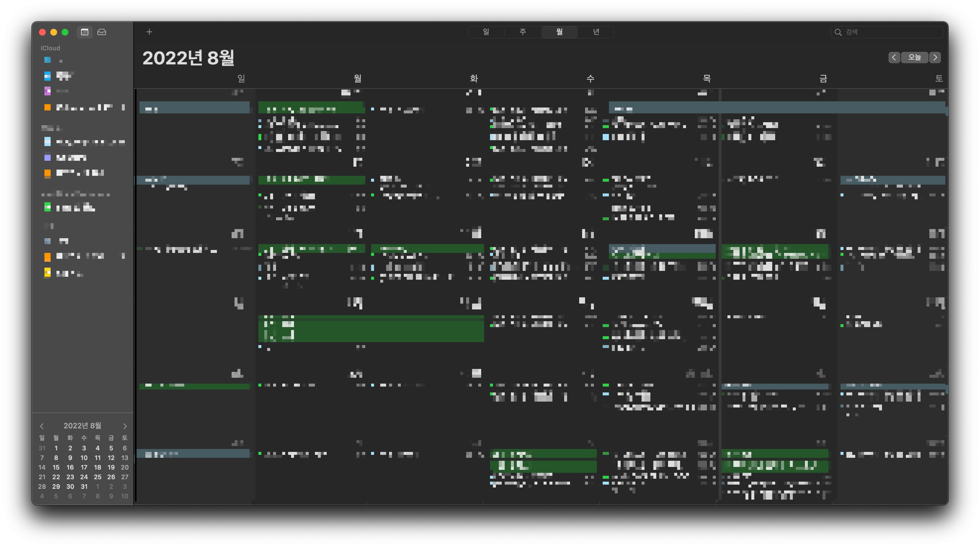Select date 31 of August in mini calendar
Screen dimensions: 980x547
[84, 487]
